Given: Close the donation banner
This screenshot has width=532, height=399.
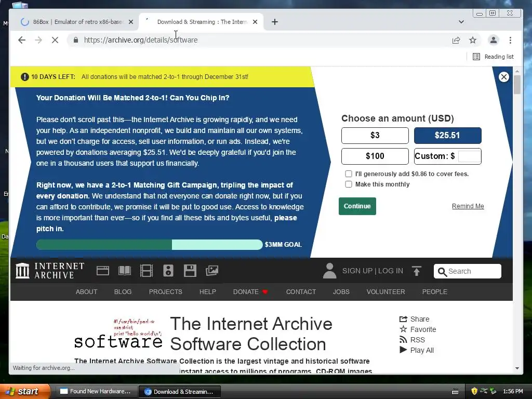Looking at the screenshot, I should click(x=504, y=77).
